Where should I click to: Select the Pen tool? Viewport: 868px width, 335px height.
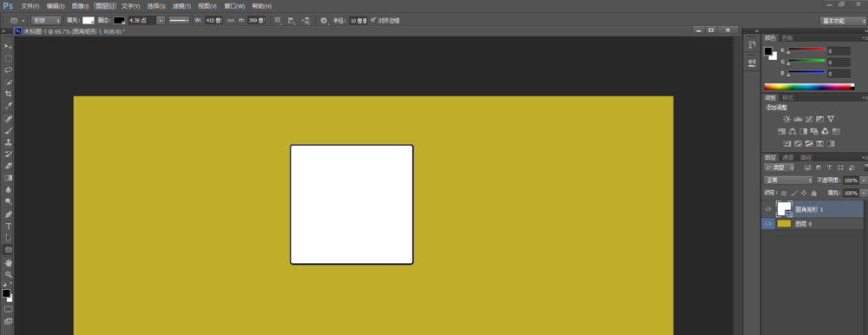[9, 214]
